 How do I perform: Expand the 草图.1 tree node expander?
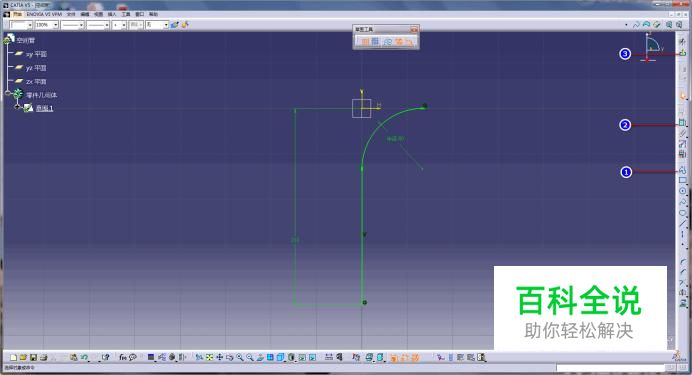[17, 106]
